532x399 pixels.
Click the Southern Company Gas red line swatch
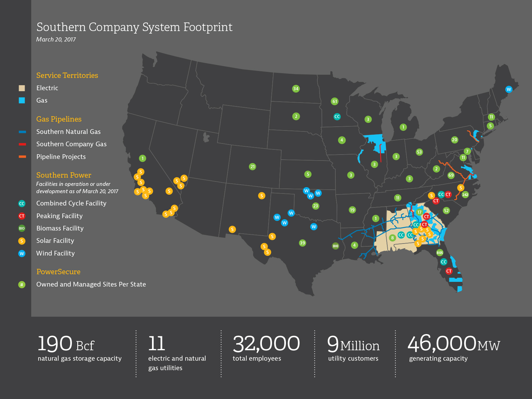tap(22, 144)
